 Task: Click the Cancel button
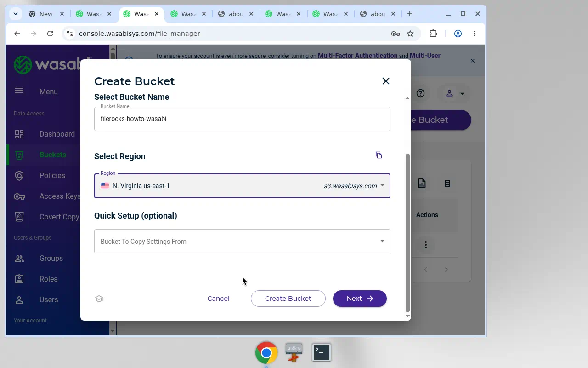[x=218, y=299]
